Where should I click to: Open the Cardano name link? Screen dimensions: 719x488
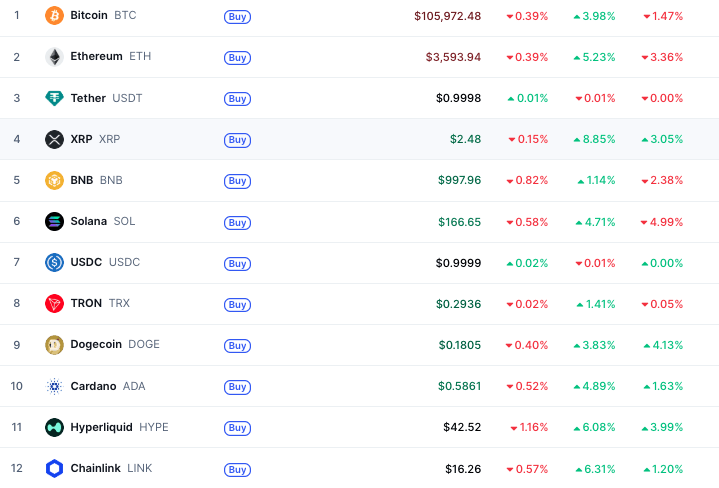click(93, 386)
